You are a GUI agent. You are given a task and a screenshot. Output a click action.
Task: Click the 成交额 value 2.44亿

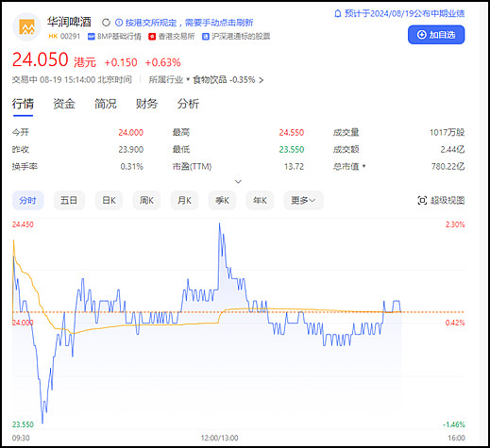(x=452, y=149)
